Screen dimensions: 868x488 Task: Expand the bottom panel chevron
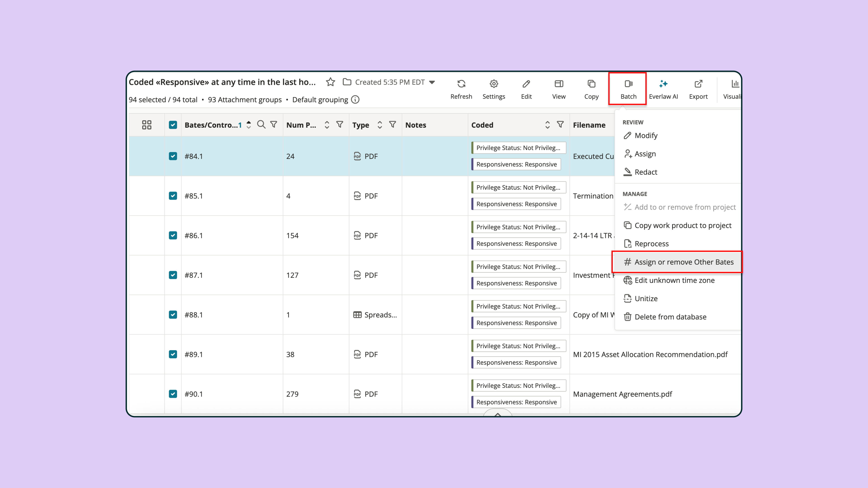(x=498, y=415)
